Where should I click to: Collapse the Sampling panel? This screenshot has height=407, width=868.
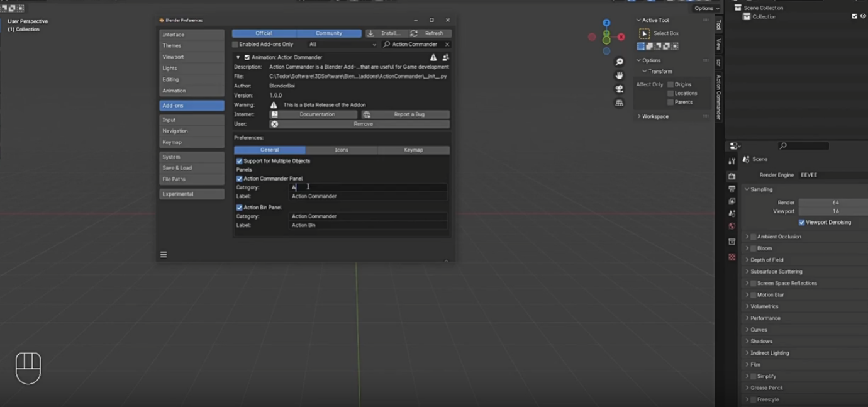pyautogui.click(x=747, y=189)
